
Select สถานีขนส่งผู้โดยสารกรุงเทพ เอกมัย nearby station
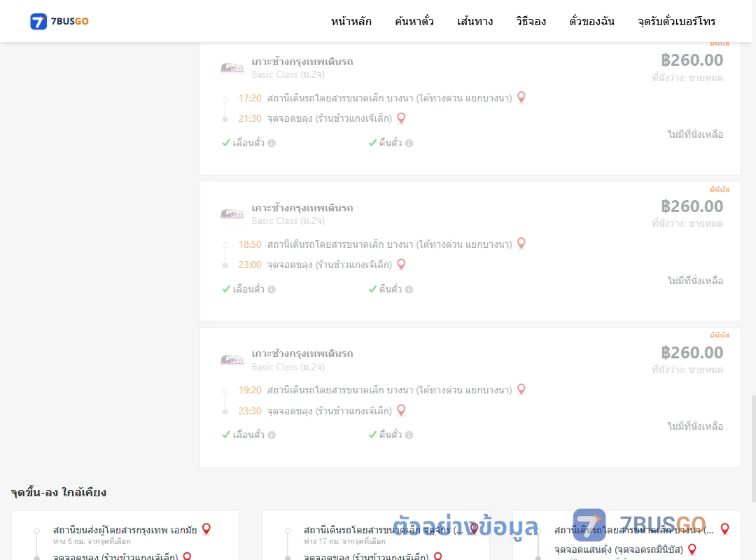(x=125, y=530)
